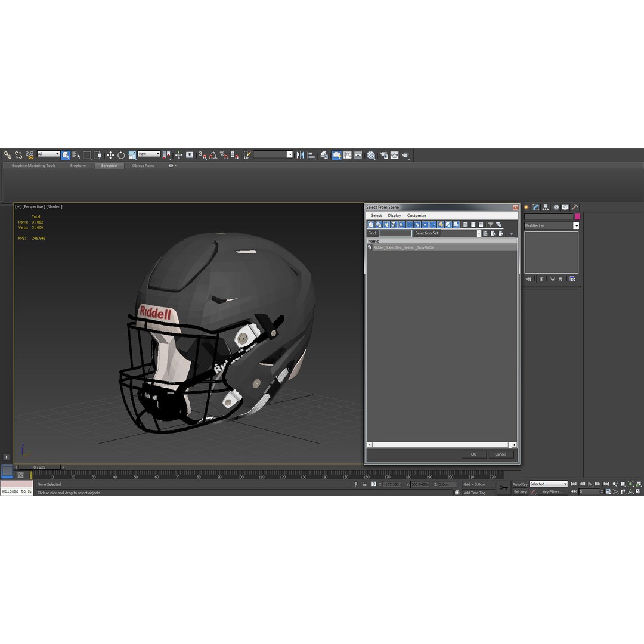Open the Utilities hammer panel tab
Screen dimensions: 644x644
[x=575, y=207]
